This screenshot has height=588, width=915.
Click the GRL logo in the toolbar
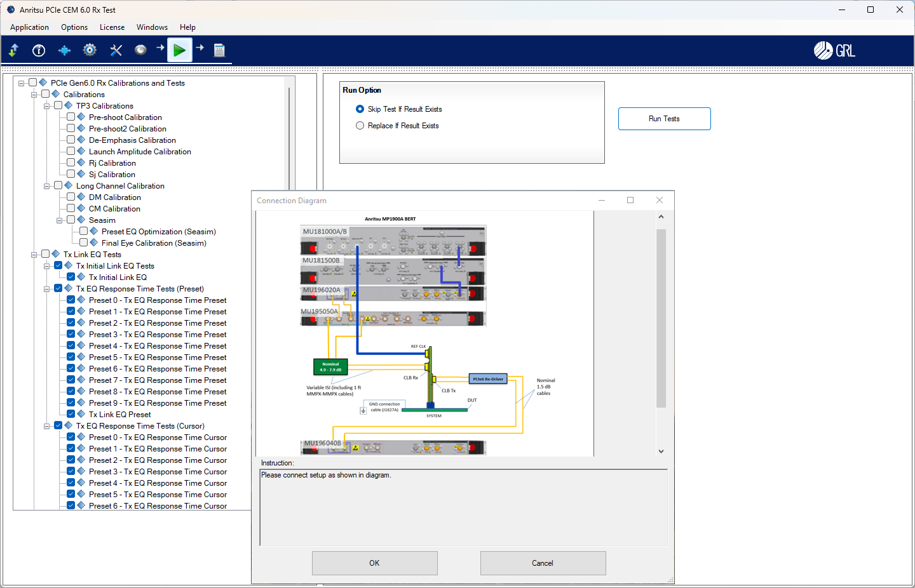(x=834, y=50)
